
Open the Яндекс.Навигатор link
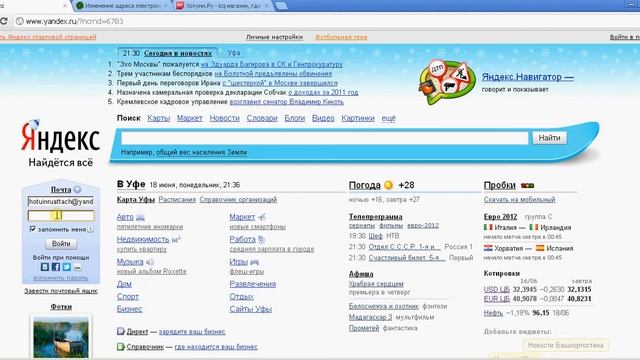click(528, 77)
